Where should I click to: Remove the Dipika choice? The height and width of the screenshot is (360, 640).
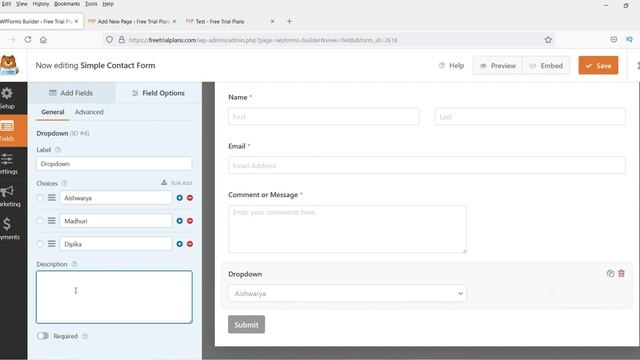click(190, 244)
